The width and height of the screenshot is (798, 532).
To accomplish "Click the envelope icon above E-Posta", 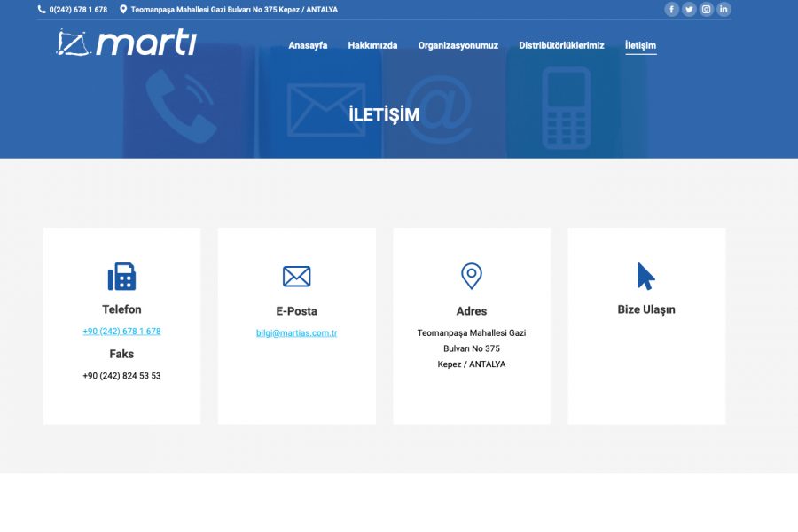I will click(296, 277).
